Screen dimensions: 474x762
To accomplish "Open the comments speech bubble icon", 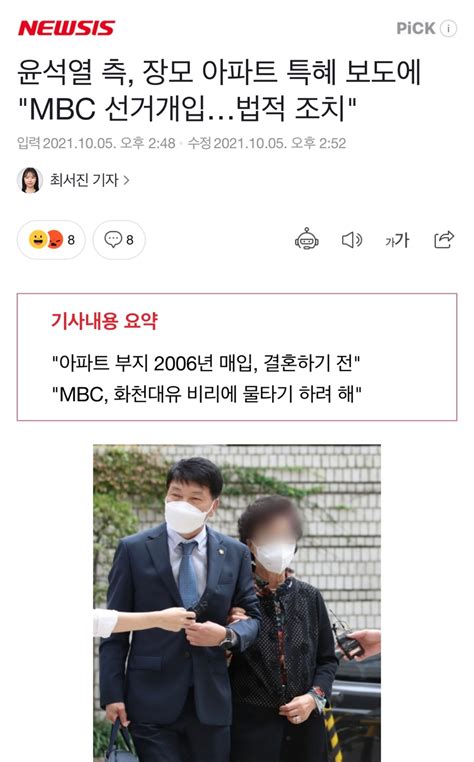I will (x=113, y=239).
